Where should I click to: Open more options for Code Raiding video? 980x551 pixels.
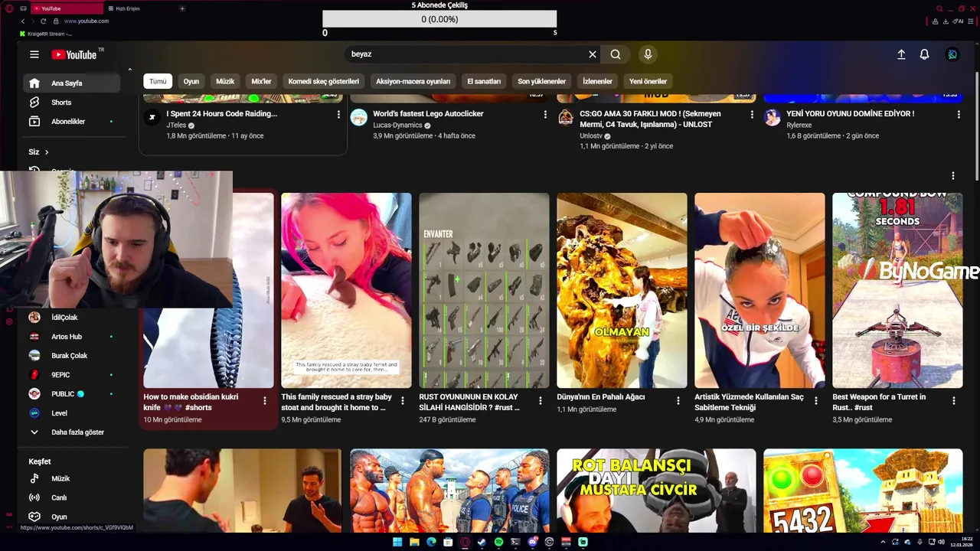click(338, 114)
